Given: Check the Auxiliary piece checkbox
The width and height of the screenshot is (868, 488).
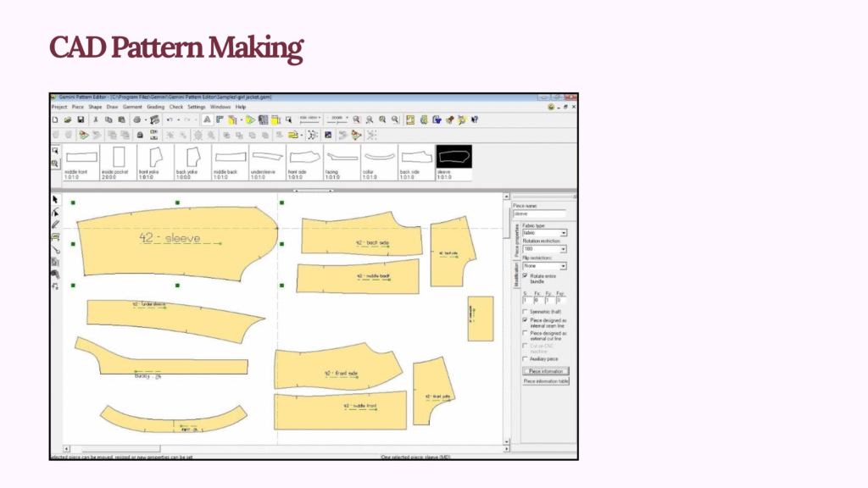Looking at the screenshot, I should (x=526, y=358).
